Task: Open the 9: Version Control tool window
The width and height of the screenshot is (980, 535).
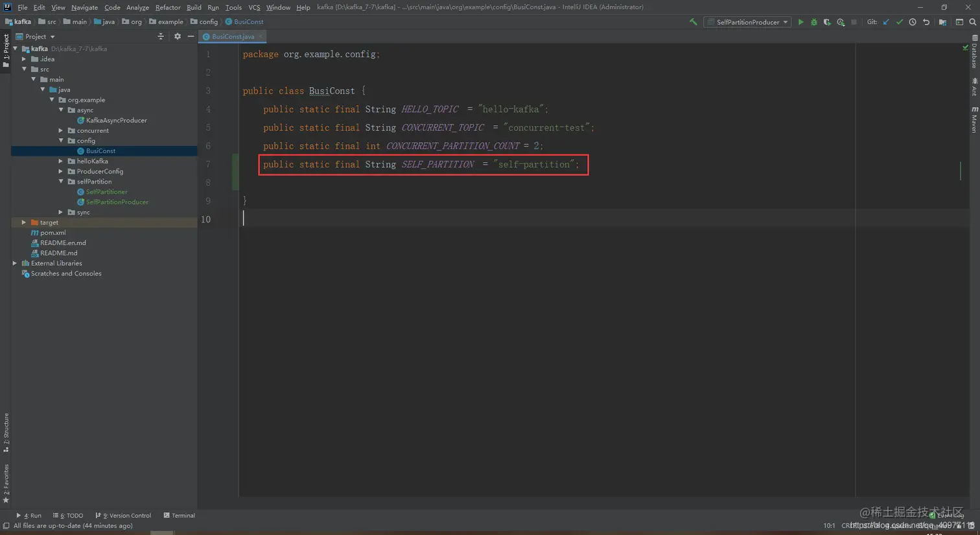Action: pos(123,516)
